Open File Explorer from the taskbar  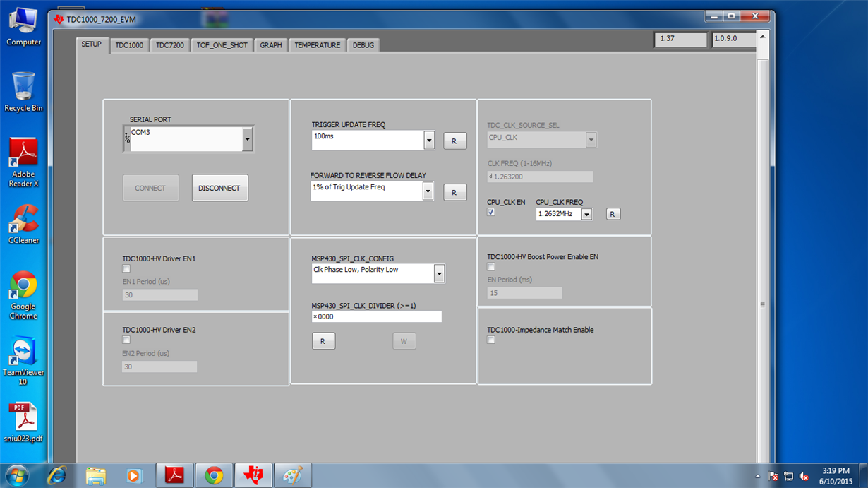tap(96, 476)
